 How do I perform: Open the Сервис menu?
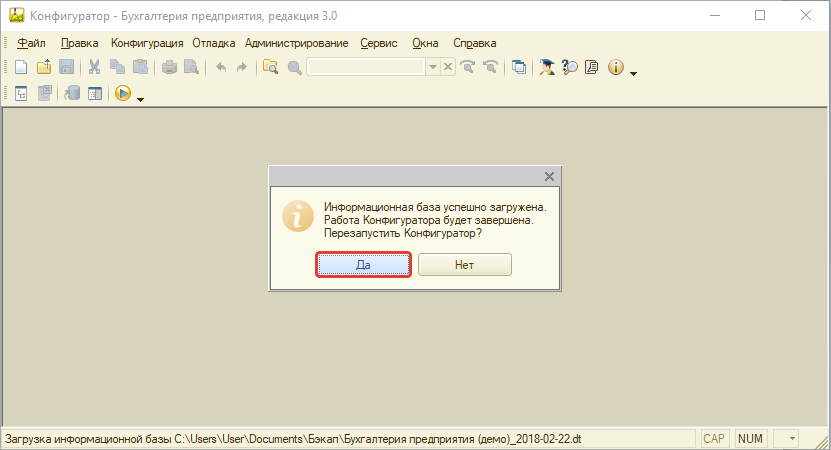pos(379,43)
